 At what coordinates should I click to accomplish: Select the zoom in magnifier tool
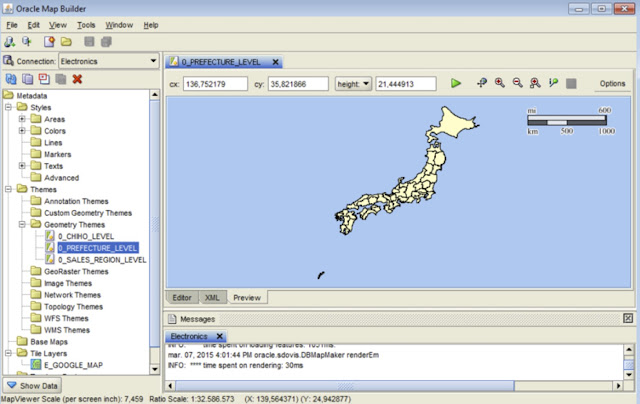point(500,83)
